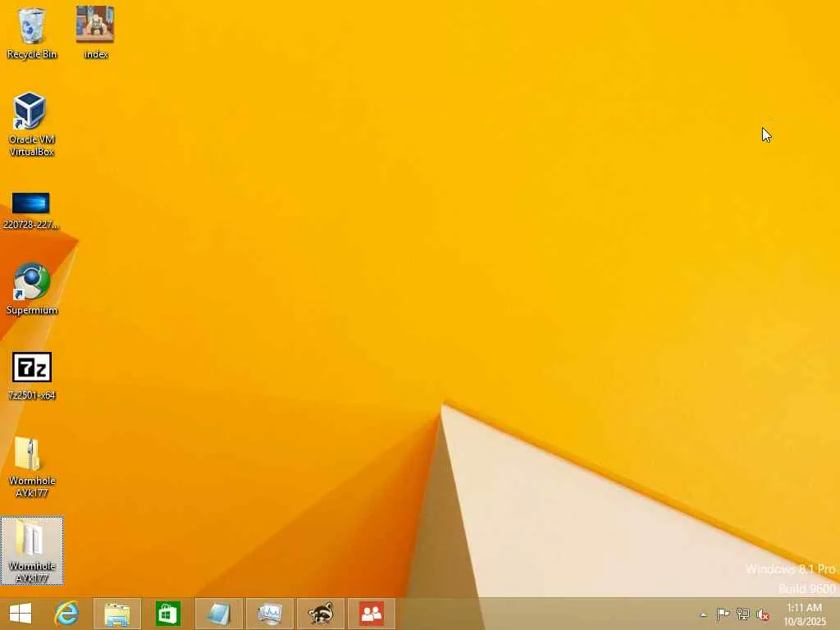
Task: Open File Explorer from the taskbar
Action: pos(116,614)
